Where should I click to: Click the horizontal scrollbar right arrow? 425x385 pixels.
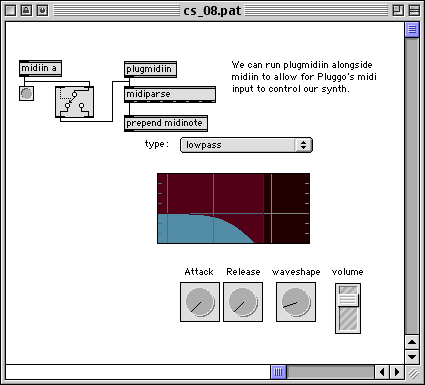397,372
